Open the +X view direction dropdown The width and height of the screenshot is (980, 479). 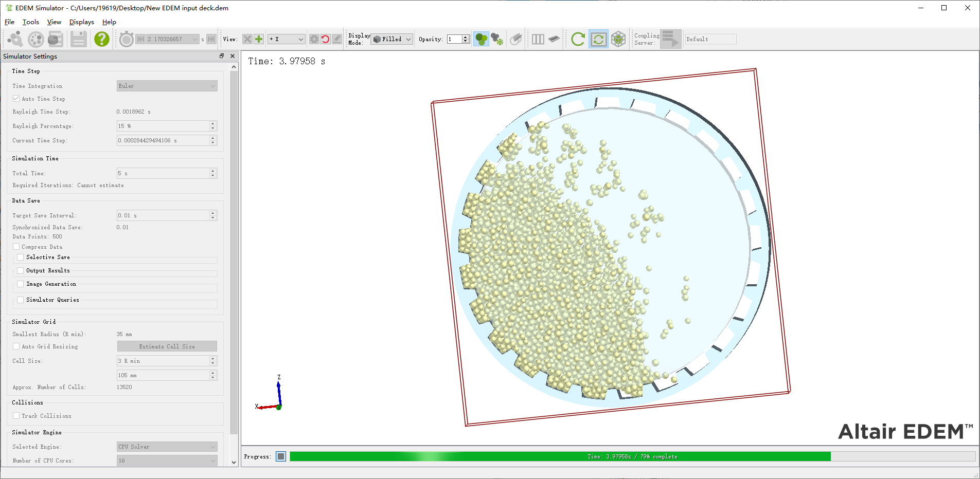(x=287, y=39)
